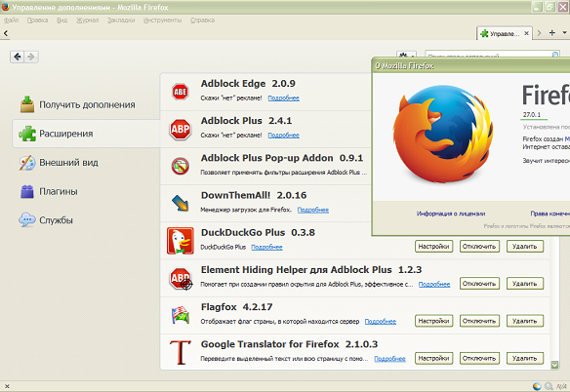
Task: Click the Element Hiding Helper icon
Action: (x=181, y=278)
